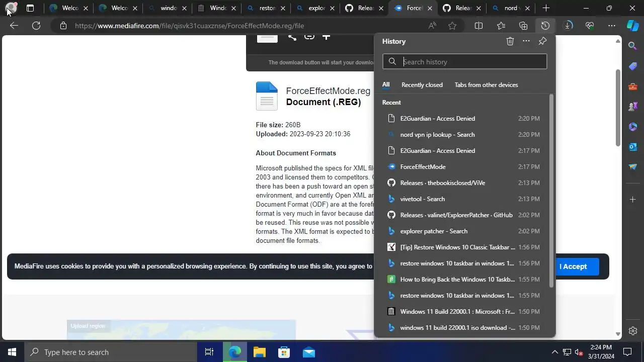
Task: View site information lock icon
Action: (x=63, y=26)
